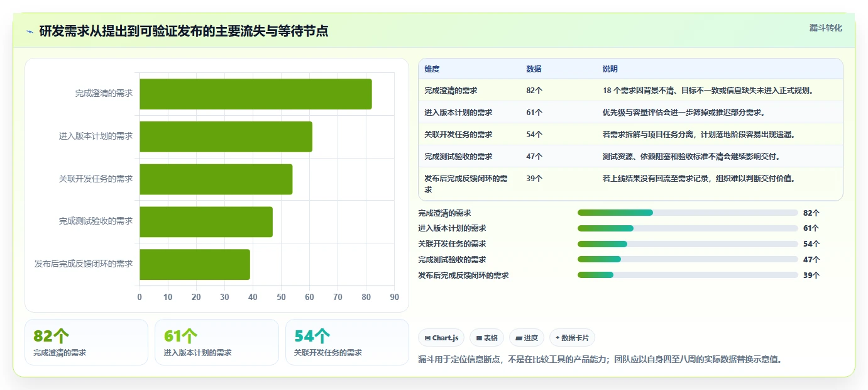Click the x-axis tick label 50

coord(281,297)
